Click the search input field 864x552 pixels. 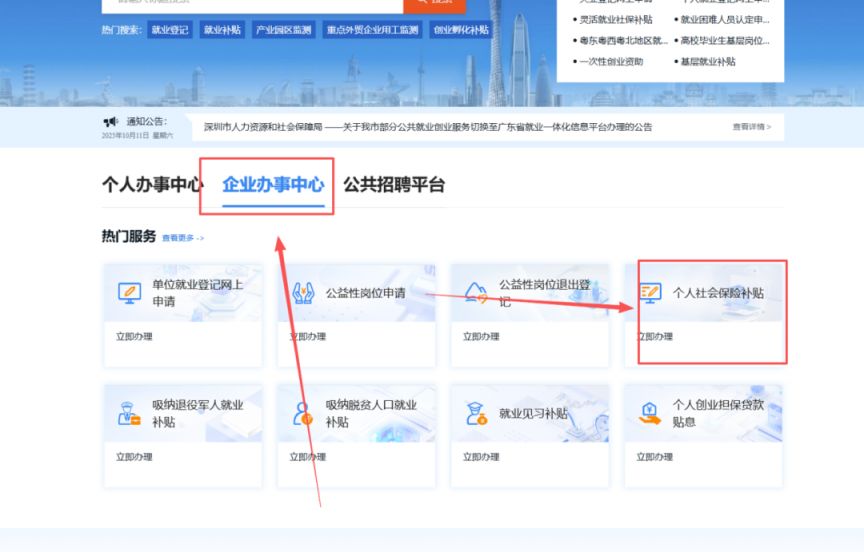pos(250,3)
